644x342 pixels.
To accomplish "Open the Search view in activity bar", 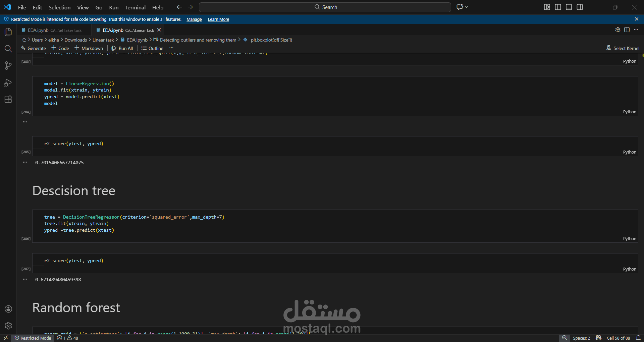I will (8, 49).
